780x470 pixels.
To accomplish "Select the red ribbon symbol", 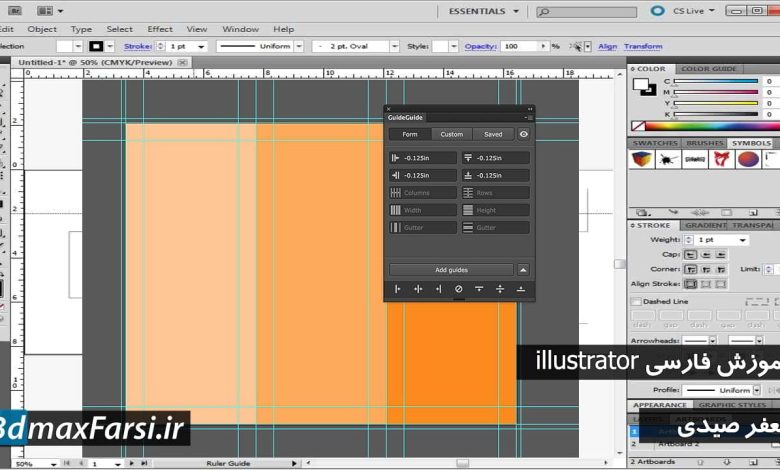I will pyautogui.click(x=721, y=160).
